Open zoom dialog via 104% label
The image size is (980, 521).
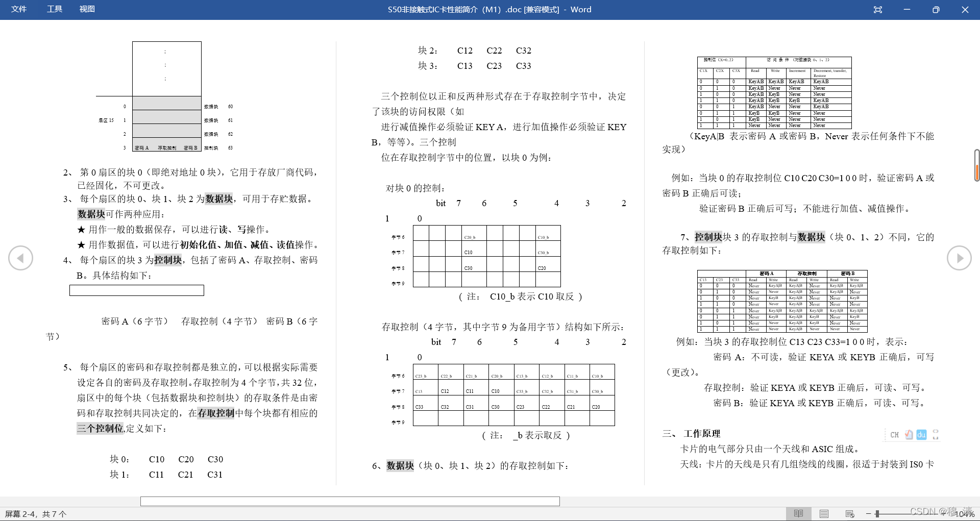pos(965,514)
